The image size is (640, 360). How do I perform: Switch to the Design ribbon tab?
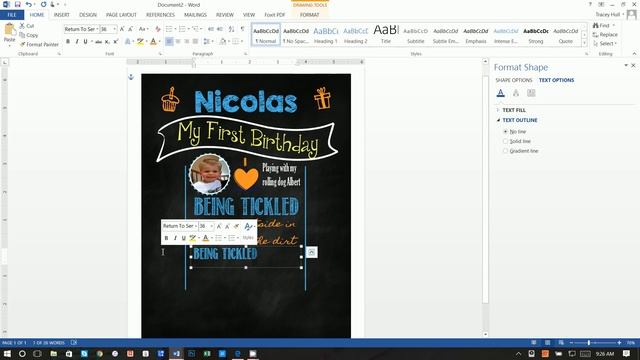click(x=88, y=15)
